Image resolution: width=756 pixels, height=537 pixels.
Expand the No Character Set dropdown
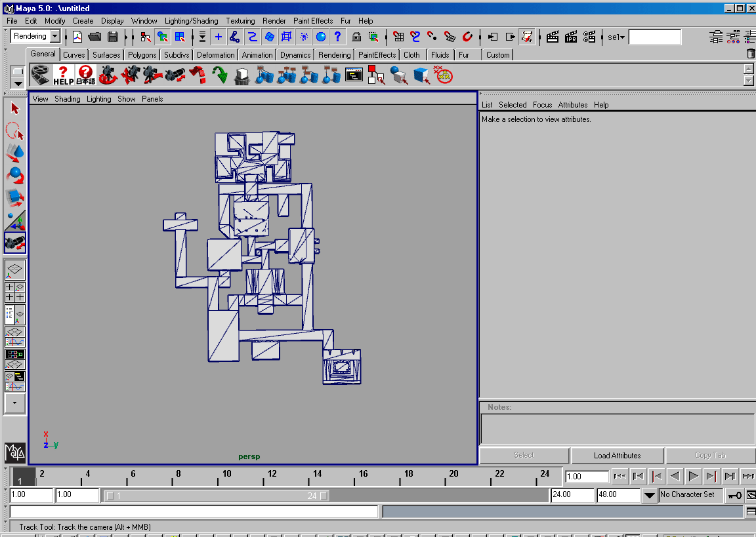(649, 496)
